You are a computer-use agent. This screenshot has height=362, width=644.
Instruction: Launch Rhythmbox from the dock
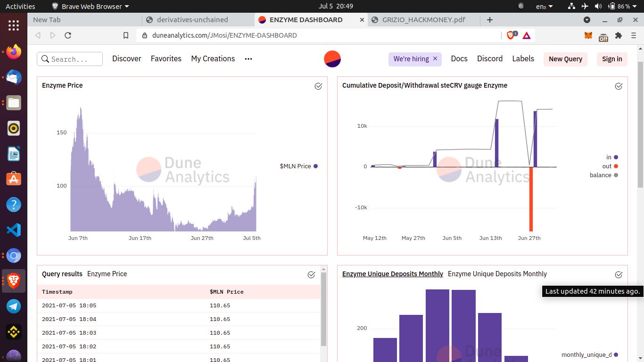[14, 128]
